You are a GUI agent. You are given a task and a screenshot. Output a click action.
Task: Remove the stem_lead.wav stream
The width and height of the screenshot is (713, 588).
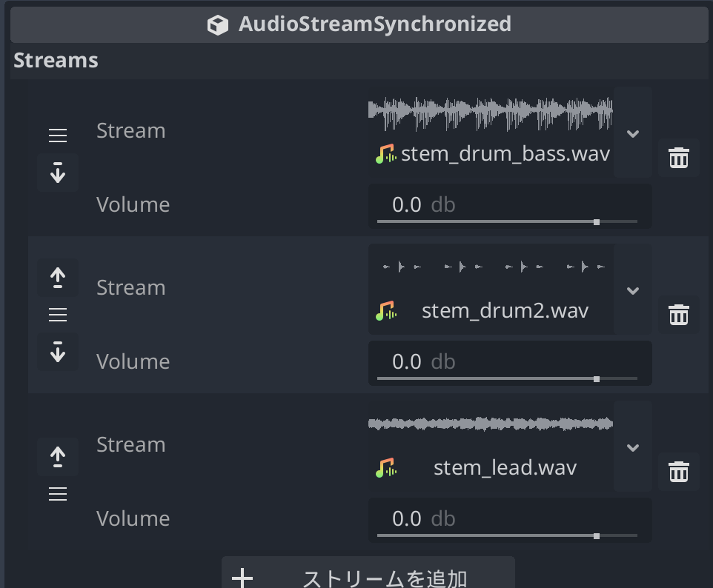tap(678, 472)
